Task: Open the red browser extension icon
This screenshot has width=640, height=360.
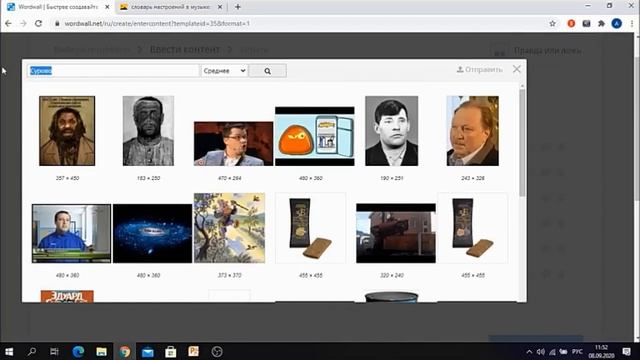Action: 571,24
